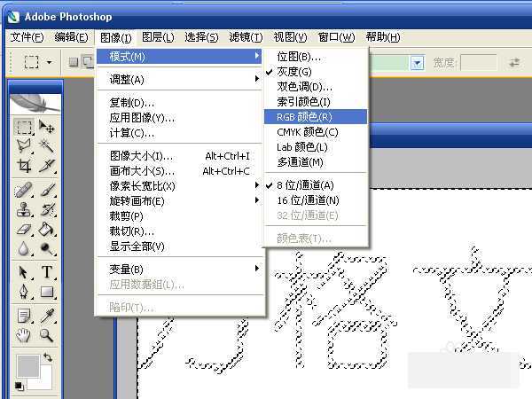Screen dimensions: 532x399
Task: Open the 滤镜(T) menu
Action: (x=246, y=37)
